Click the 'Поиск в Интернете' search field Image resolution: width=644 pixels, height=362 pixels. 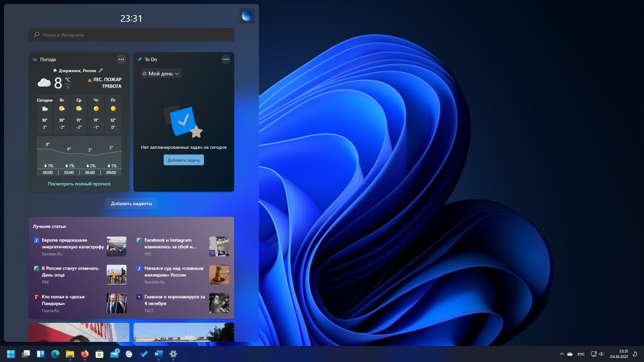click(x=131, y=35)
